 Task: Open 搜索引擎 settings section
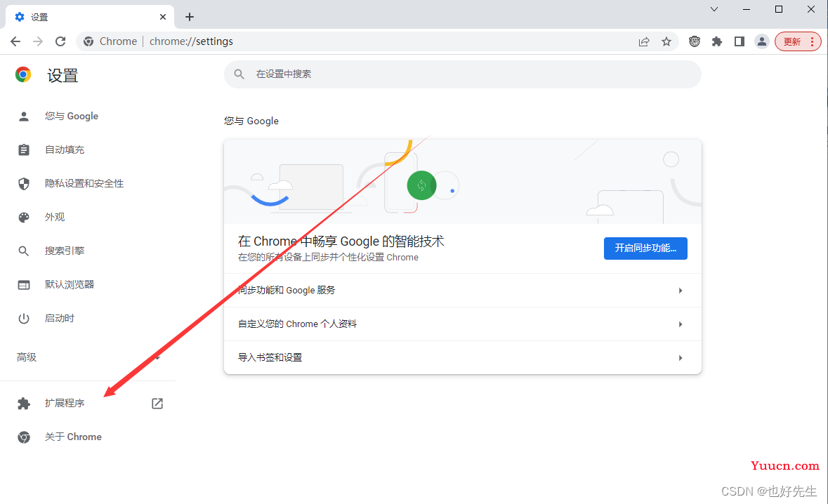click(65, 251)
